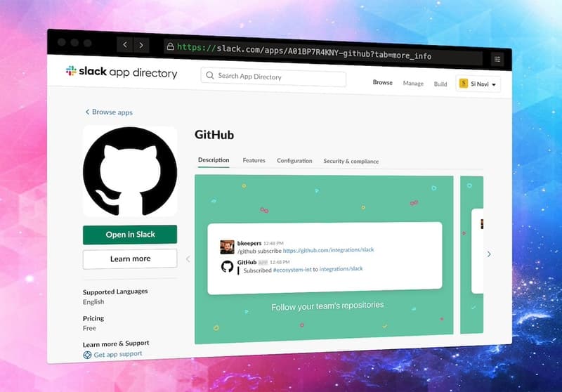Viewport: 562px width, 392px height.
Task: Open Browse in top navigation
Action: point(382,82)
